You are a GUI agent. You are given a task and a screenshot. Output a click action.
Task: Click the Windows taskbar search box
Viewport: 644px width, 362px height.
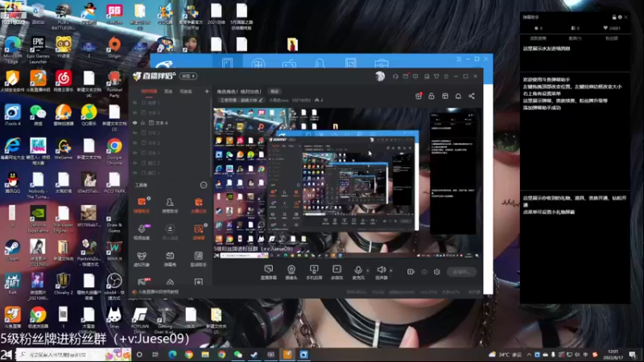pyautogui.click(x=73, y=355)
